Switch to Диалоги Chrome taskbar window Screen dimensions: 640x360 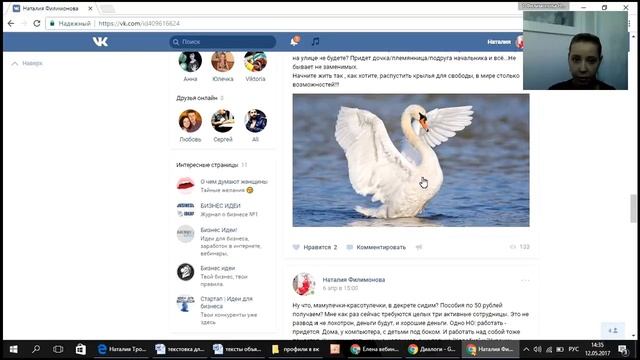click(432, 349)
